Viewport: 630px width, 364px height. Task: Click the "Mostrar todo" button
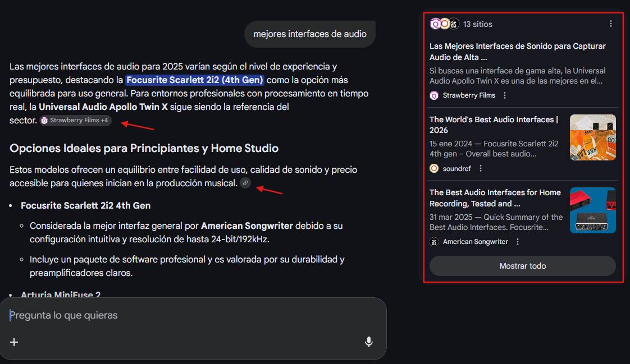(522, 265)
